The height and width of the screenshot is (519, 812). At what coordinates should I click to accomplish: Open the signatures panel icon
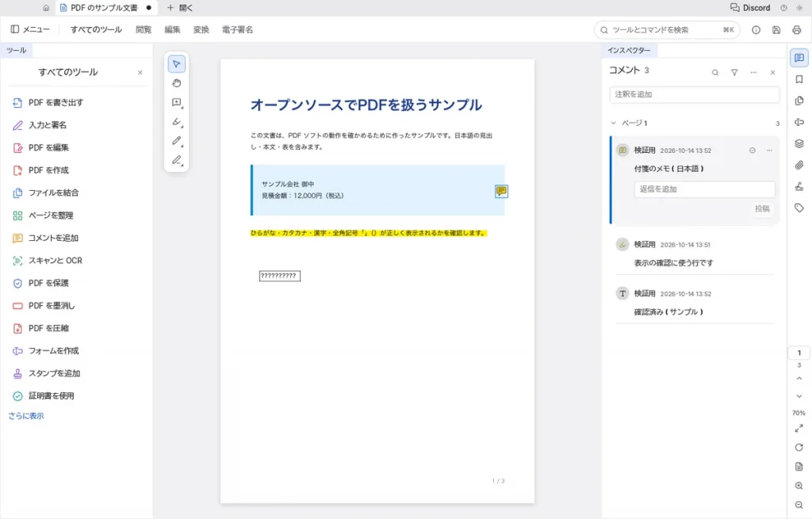pyautogui.click(x=799, y=186)
